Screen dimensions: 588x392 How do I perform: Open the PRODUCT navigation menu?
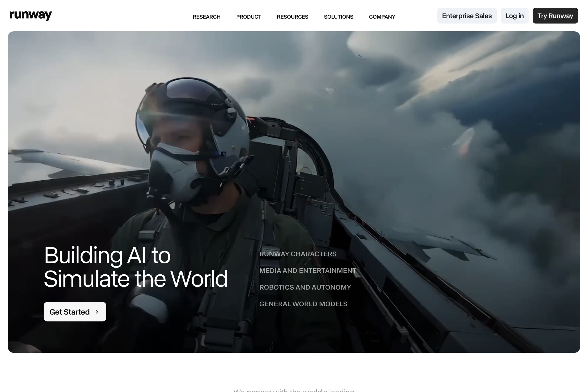[249, 16]
